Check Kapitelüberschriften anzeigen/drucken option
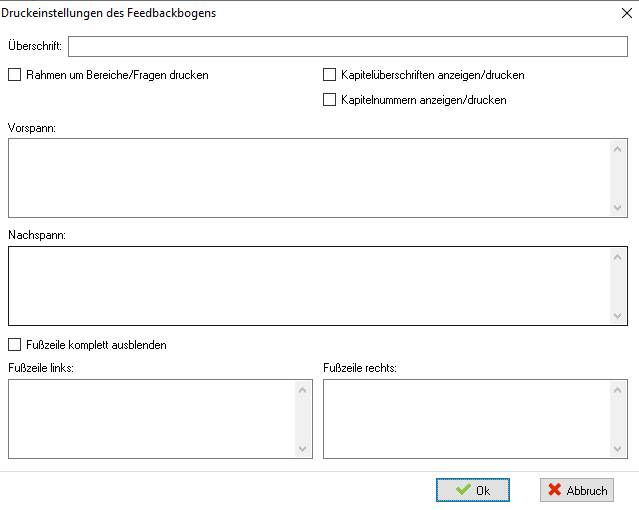Screen dimensions: 639x510 329,75
